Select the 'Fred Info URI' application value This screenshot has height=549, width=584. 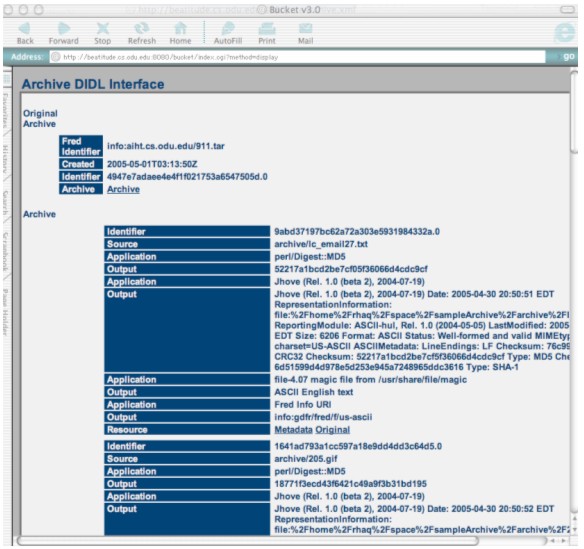(302, 404)
